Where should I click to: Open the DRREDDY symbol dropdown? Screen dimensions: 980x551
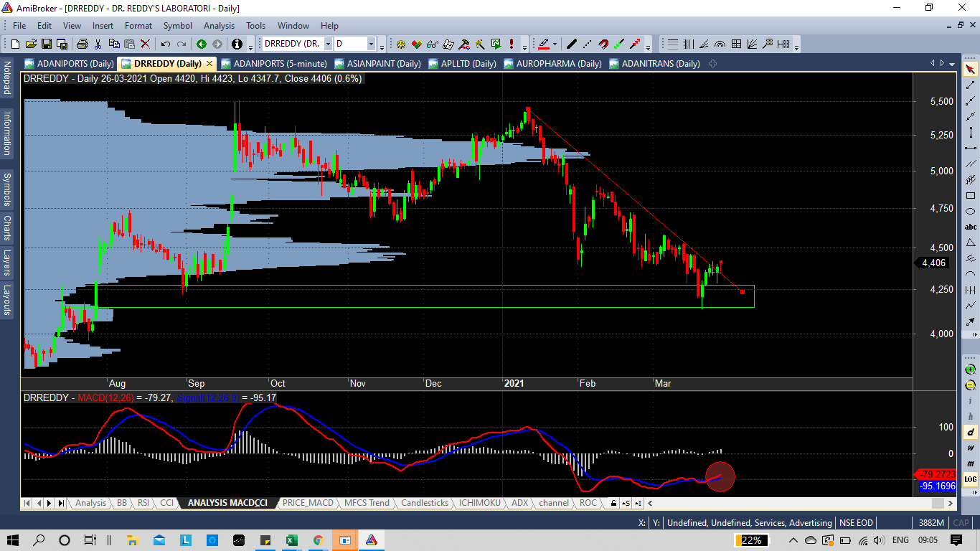point(328,44)
